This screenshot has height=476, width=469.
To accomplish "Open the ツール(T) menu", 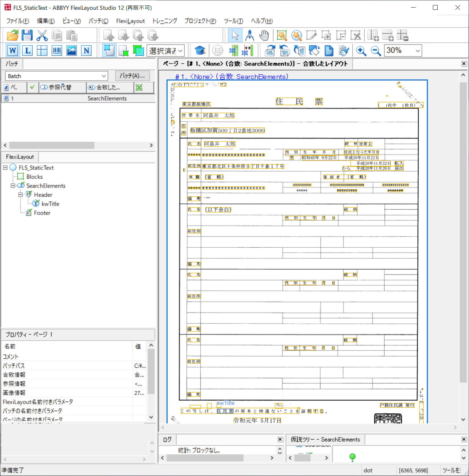I will [233, 21].
